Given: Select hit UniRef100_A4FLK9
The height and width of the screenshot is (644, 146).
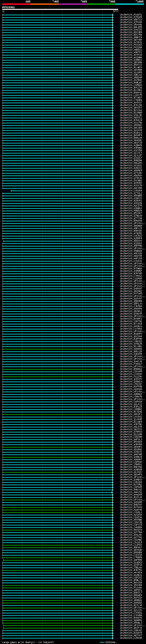Looking at the screenshot, I should point(131,259).
